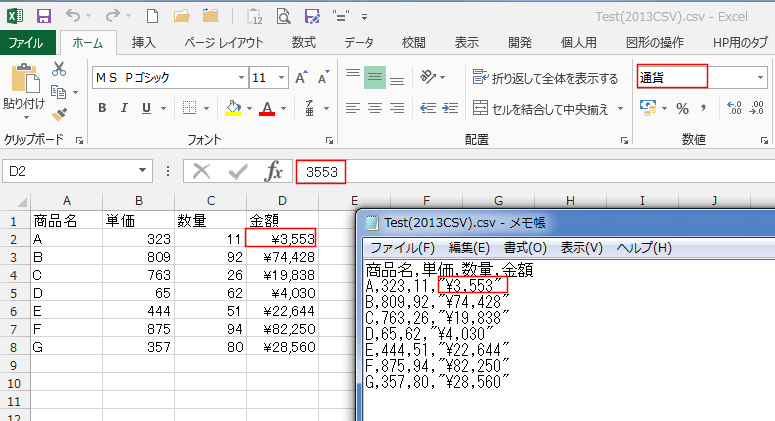Click the fx insert function button

[274, 171]
